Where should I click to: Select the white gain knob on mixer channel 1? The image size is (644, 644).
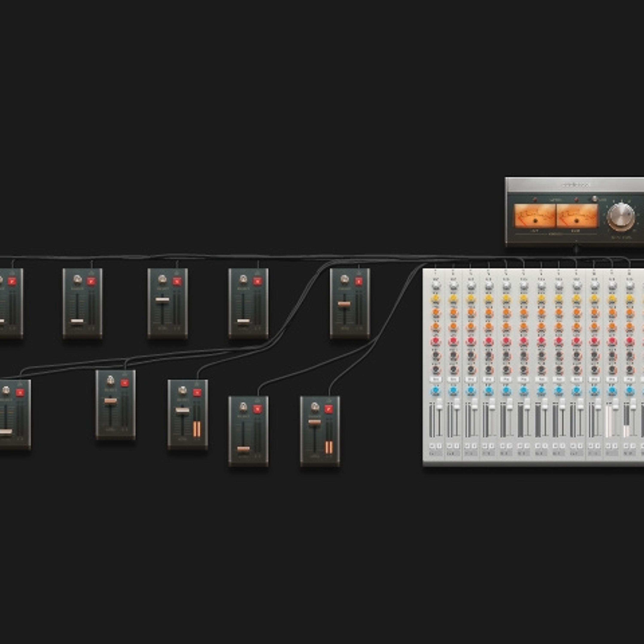pyautogui.click(x=436, y=286)
